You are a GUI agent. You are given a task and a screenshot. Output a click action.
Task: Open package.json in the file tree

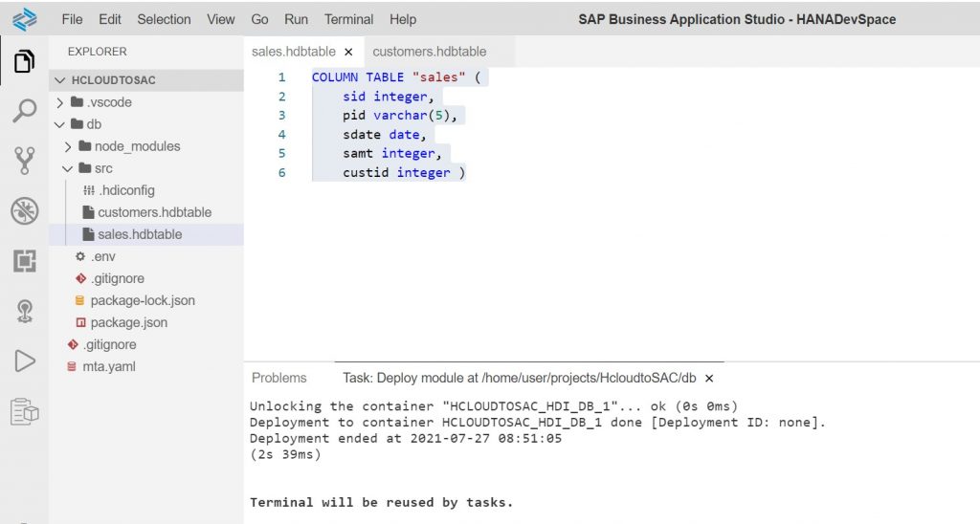click(x=129, y=323)
